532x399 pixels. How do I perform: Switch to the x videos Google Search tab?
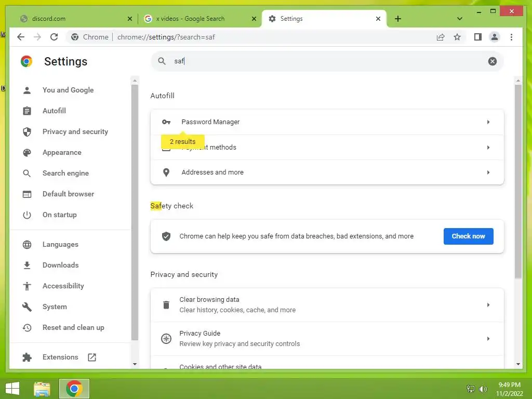200,19
